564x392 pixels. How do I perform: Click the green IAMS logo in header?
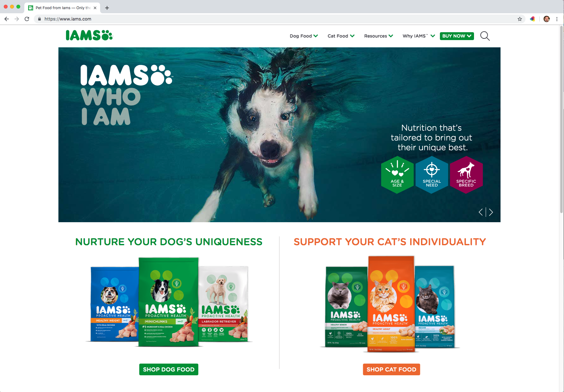pyautogui.click(x=89, y=35)
